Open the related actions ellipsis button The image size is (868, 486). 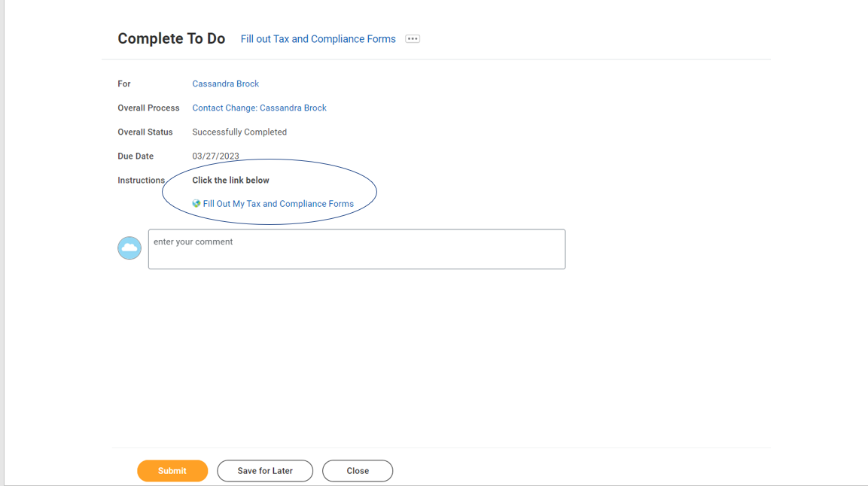(413, 39)
